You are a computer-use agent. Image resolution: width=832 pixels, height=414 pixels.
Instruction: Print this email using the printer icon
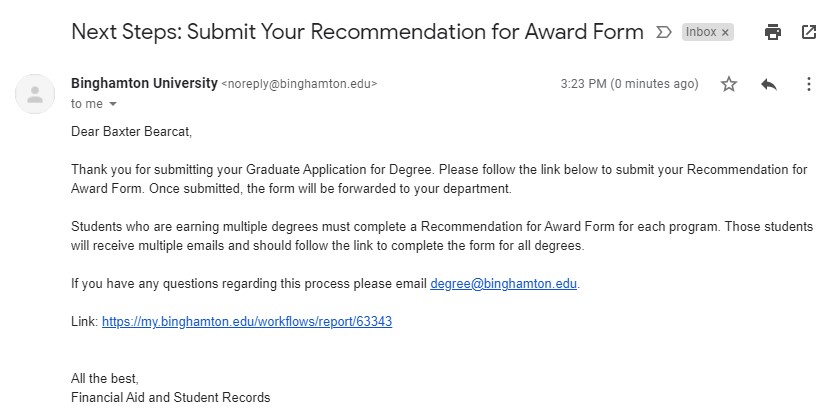pos(772,32)
